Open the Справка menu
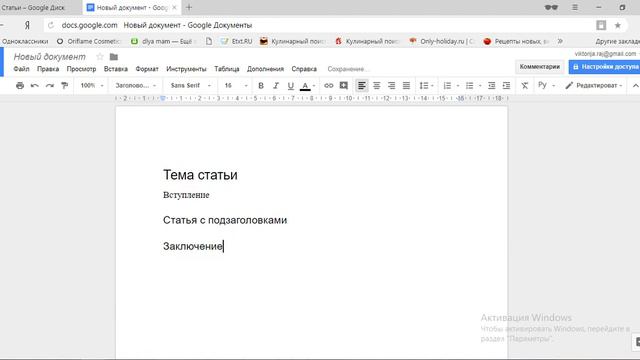Image resolution: width=640 pixels, height=360 pixels. [304, 69]
